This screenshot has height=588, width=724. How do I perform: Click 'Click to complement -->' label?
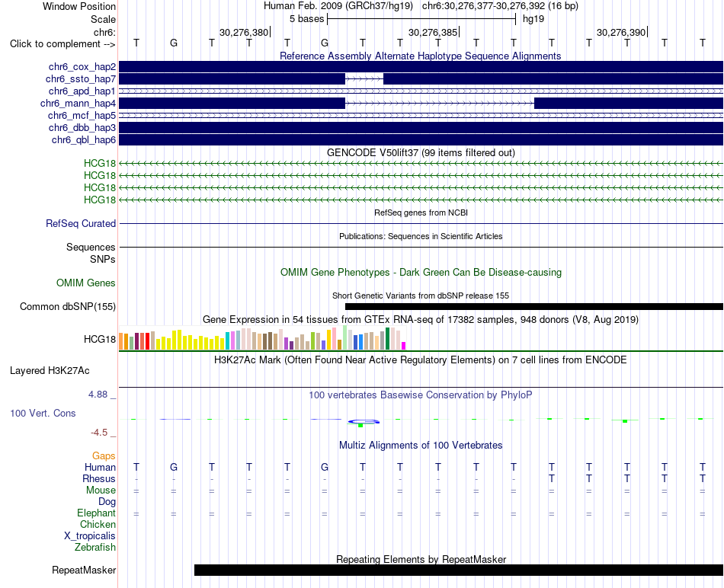[62, 44]
